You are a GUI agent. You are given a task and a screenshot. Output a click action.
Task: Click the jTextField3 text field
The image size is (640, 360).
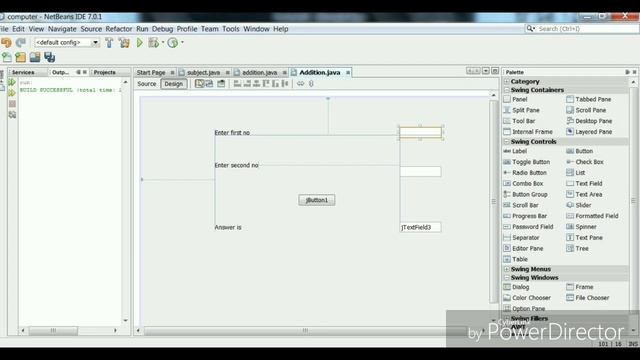pos(420,227)
